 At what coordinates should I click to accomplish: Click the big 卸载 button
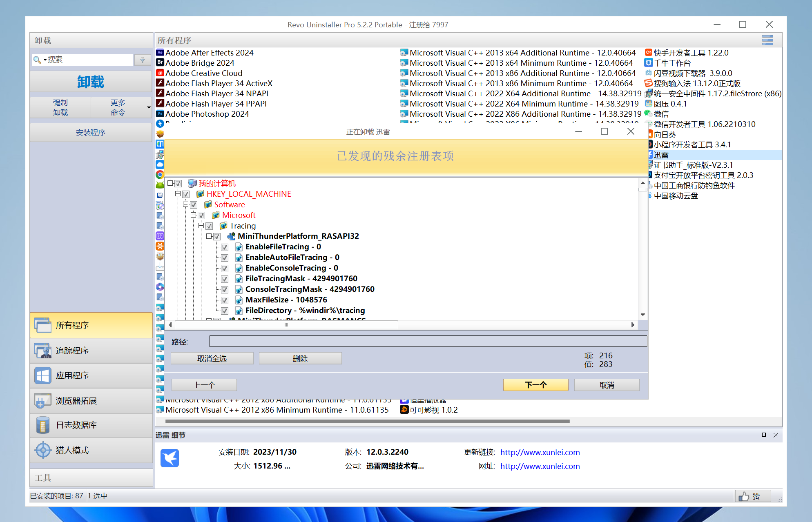(91, 82)
